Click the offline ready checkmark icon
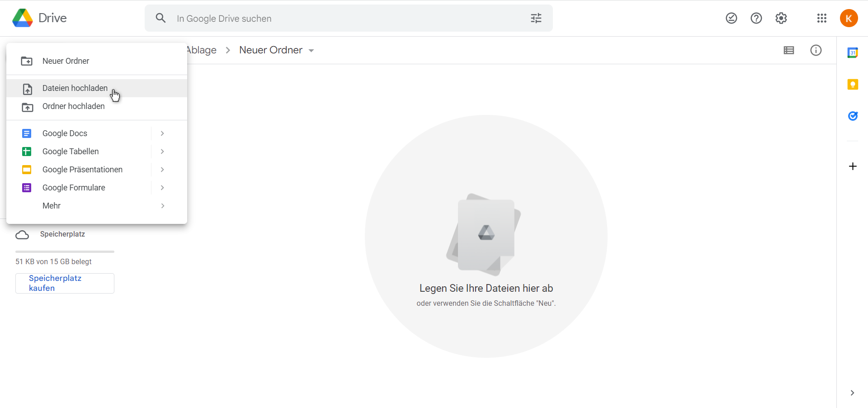The height and width of the screenshot is (408, 868). pos(731,18)
